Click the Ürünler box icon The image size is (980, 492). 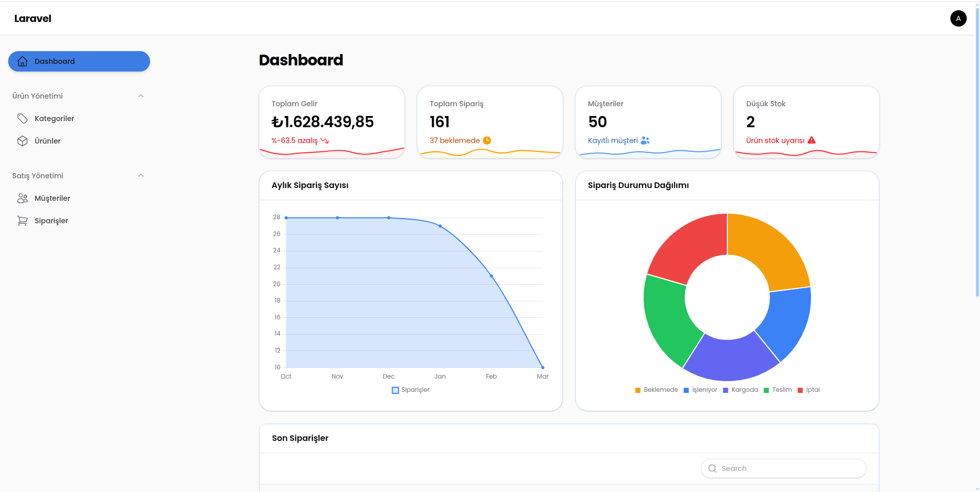click(x=22, y=141)
